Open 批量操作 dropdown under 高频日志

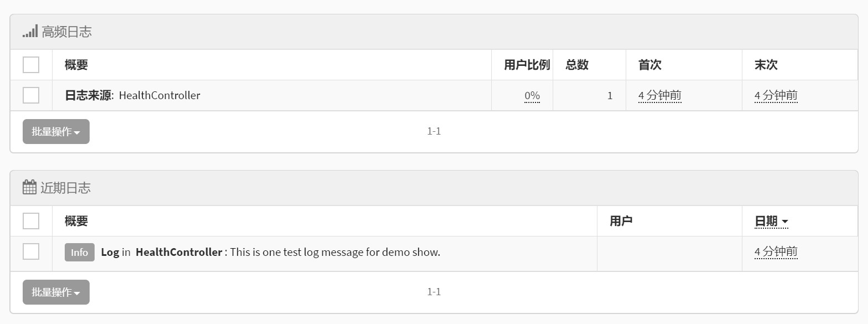(56, 132)
